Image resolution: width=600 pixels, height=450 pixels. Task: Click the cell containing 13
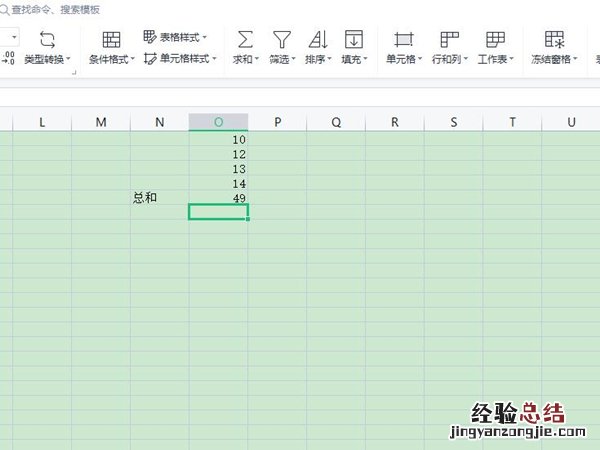click(x=218, y=168)
